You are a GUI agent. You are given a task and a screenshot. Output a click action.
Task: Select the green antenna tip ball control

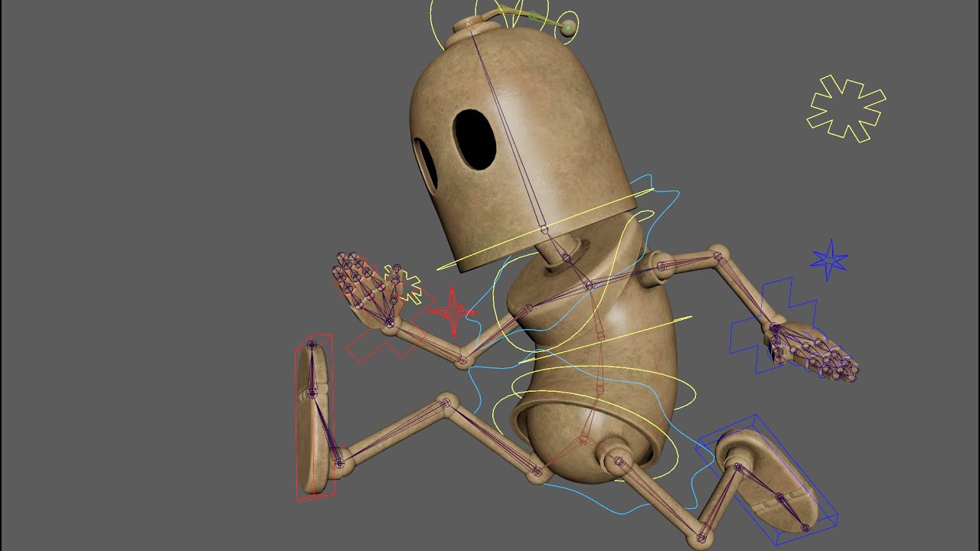[x=569, y=28]
